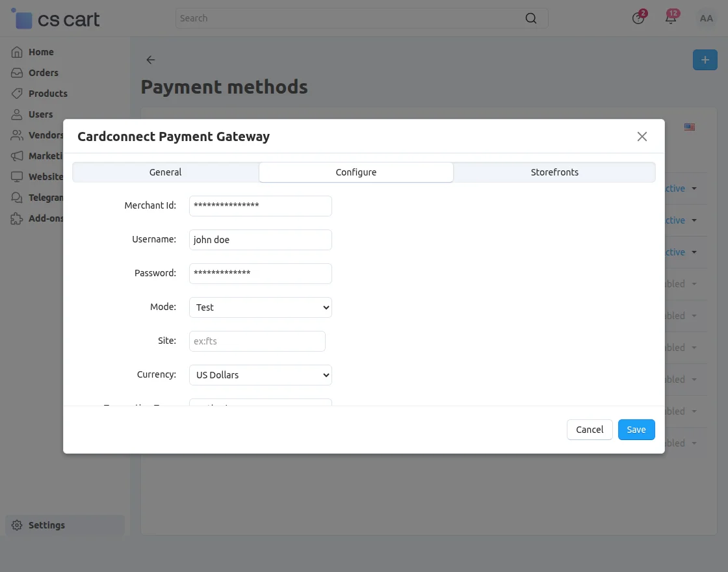Click the Home sidebar icon
Viewport: 728px width, 572px height.
[x=17, y=52]
